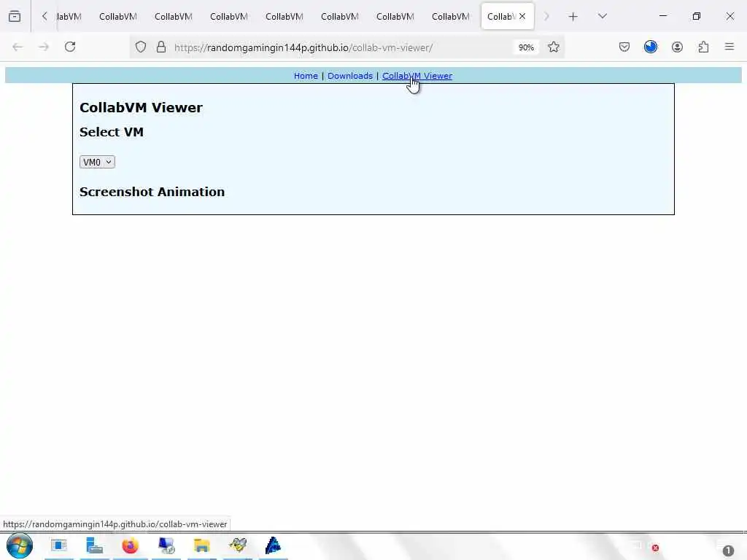The width and height of the screenshot is (747, 560).
Task: Open the server manager taskbar icon
Action: (94, 545)
